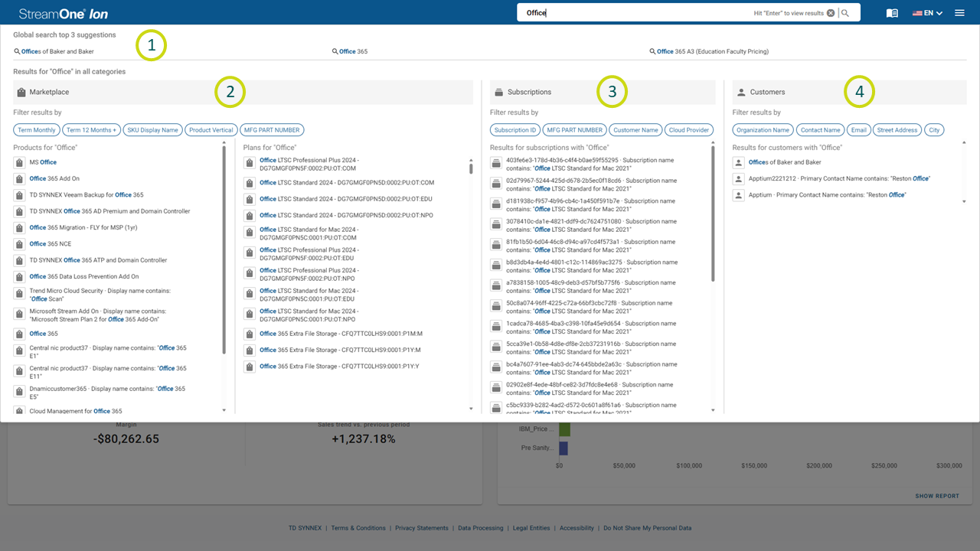Open the hamburger main menu
The image size is (980, 551).
click(x=959, y=13)
